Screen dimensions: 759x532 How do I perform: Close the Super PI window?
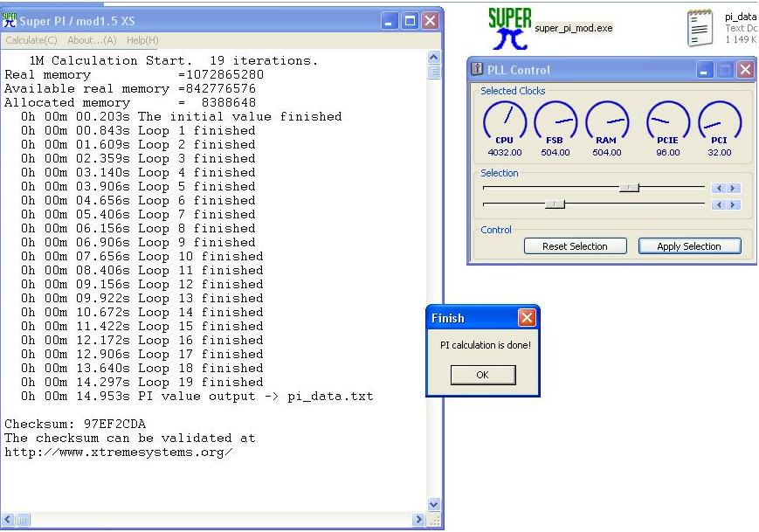click(430, 21)
